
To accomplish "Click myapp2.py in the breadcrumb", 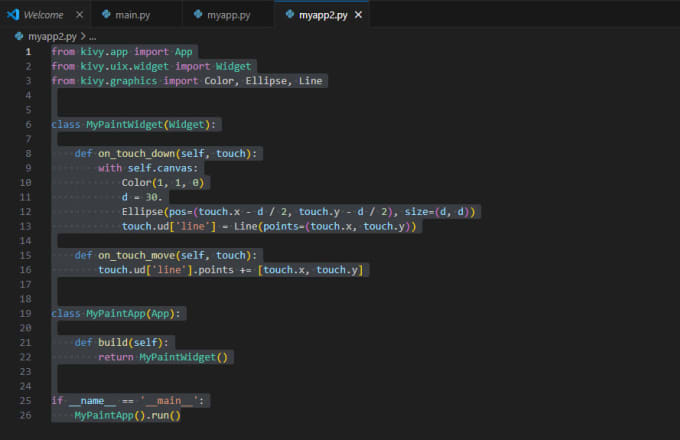I will (x=52, y=36).
